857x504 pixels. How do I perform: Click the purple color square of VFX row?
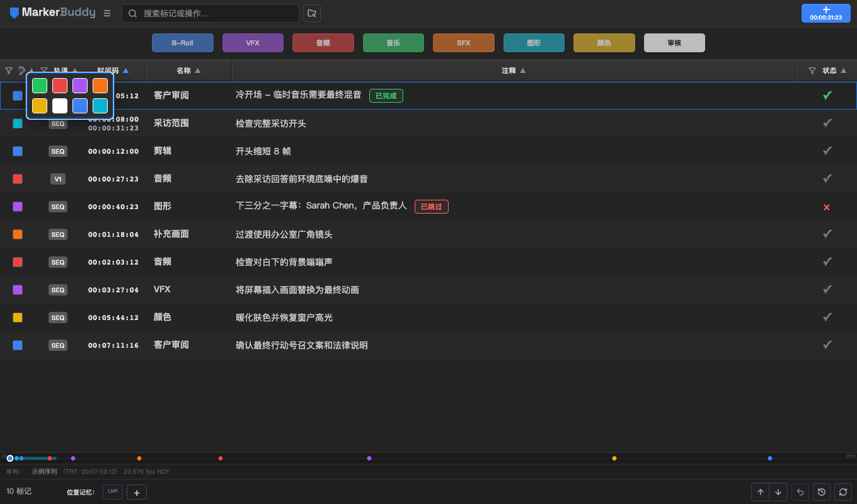coord(18,290)
